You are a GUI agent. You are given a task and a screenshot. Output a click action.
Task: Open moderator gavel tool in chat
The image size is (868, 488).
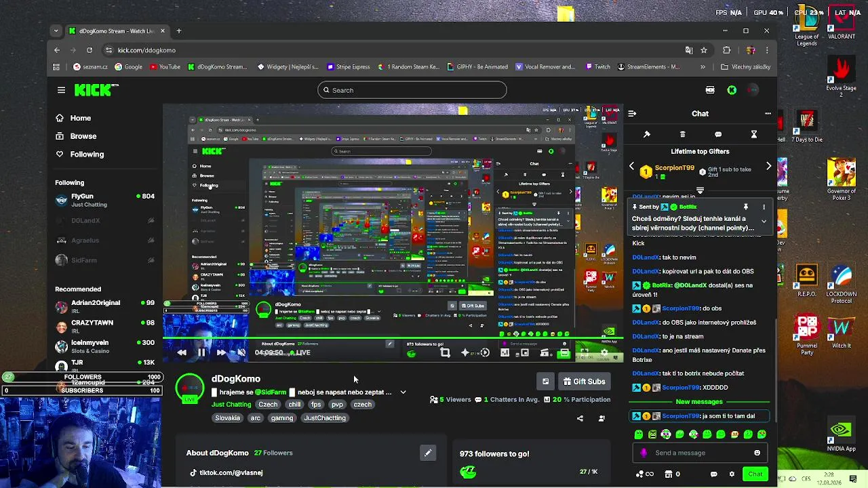[647, 134]
